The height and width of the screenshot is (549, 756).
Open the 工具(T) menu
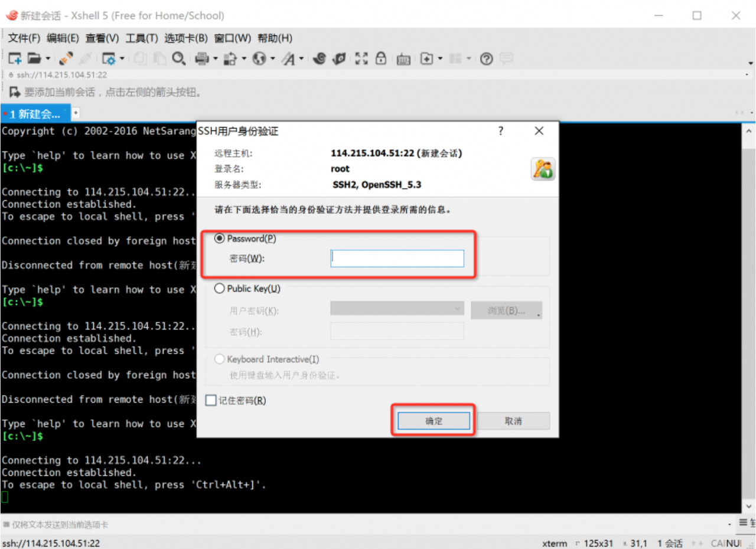coord(142,38)
